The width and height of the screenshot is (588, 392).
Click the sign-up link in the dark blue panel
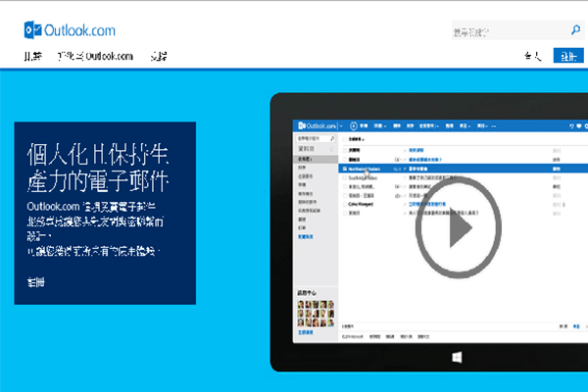pyautogui.click(x=36, y=283)
